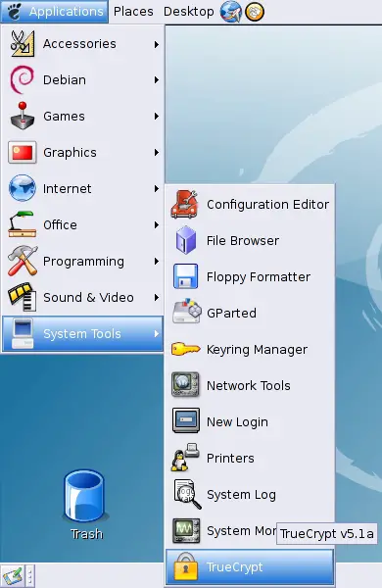
Task: Click the Debian swirl icon
Action: 23,80
